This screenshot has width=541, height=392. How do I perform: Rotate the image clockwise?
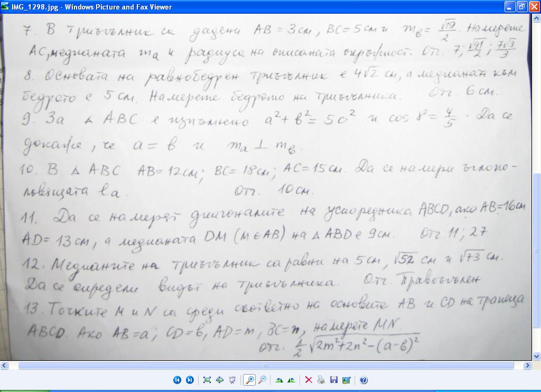(x=279, y=380)
